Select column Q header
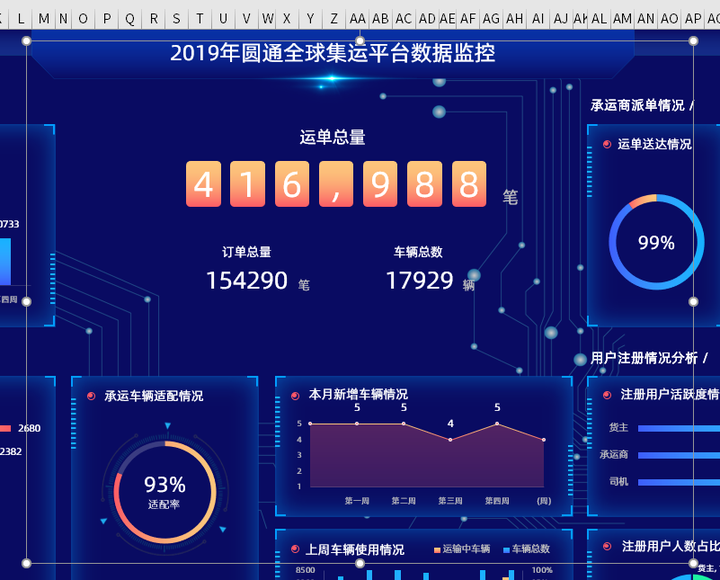Viewport: 720px width, 580px height. point(130,19)
